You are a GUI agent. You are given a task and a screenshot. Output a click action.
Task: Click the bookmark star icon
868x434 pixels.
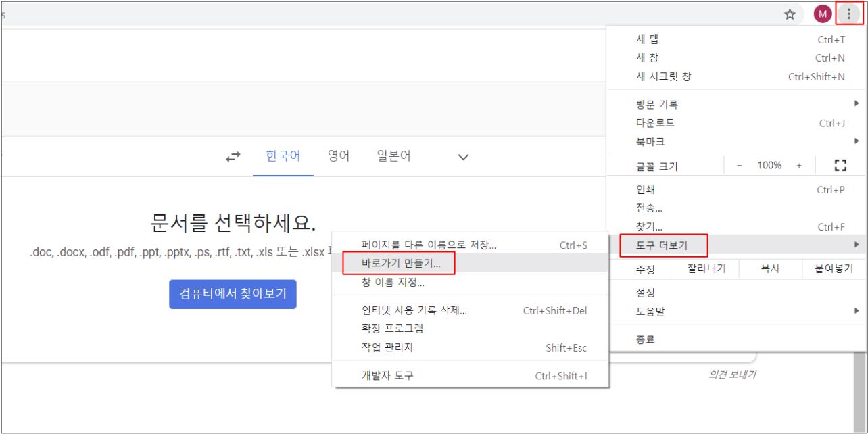point(791,13)
